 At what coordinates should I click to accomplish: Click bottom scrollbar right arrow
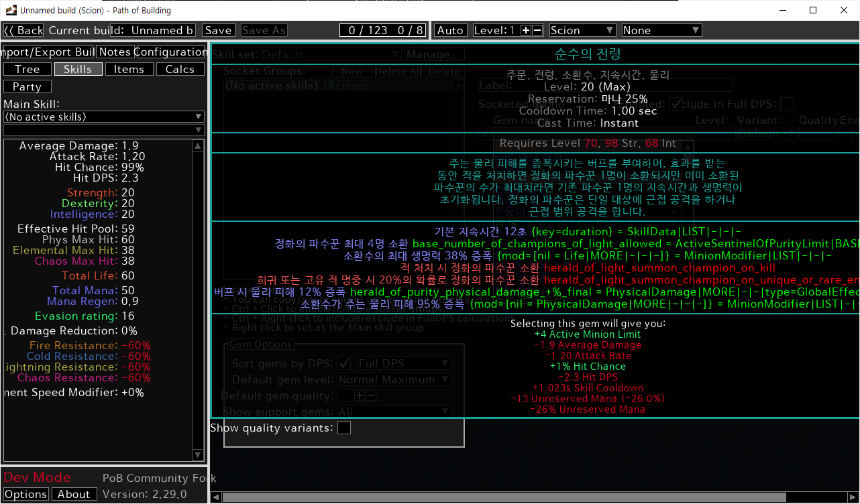click(x=854, y=497)
